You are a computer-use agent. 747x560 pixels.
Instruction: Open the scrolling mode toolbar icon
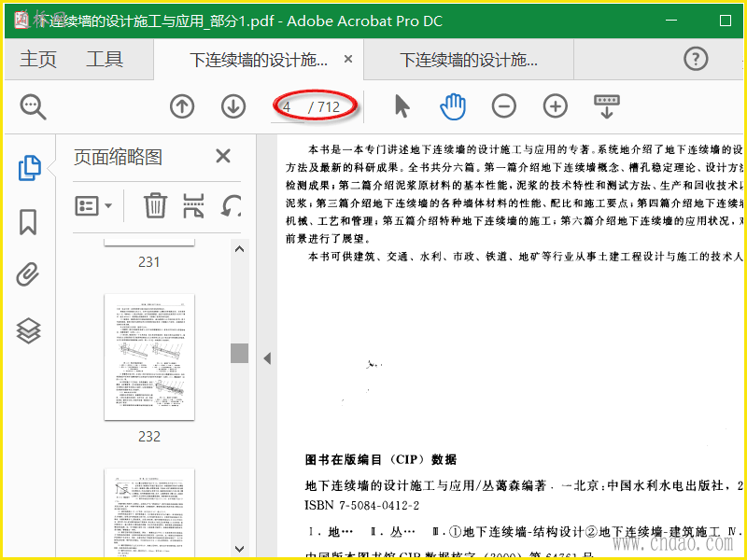pyautogui.click(x=606, y=106)
